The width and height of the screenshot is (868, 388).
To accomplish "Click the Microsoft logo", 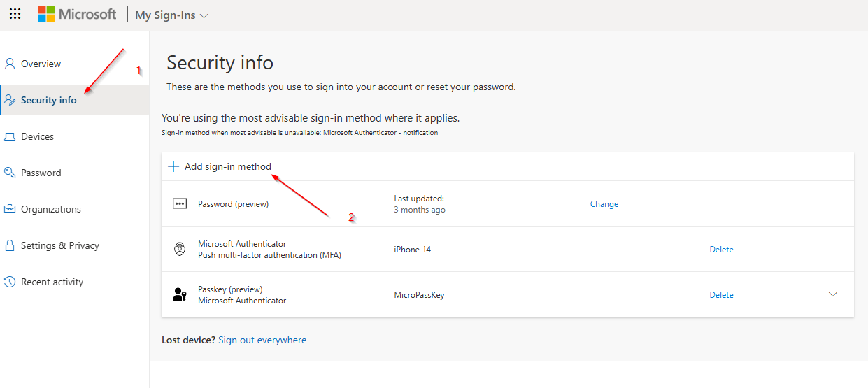I will (77, 14).
